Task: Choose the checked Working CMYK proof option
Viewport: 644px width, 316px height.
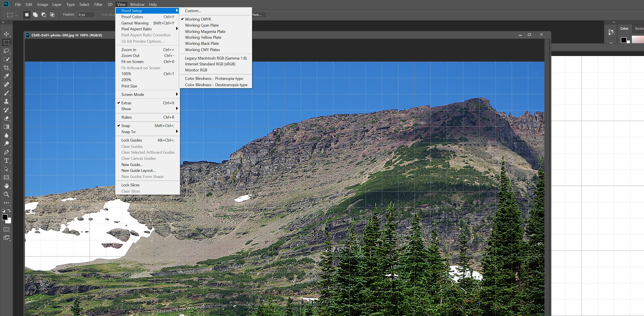Action: point(198,19)
